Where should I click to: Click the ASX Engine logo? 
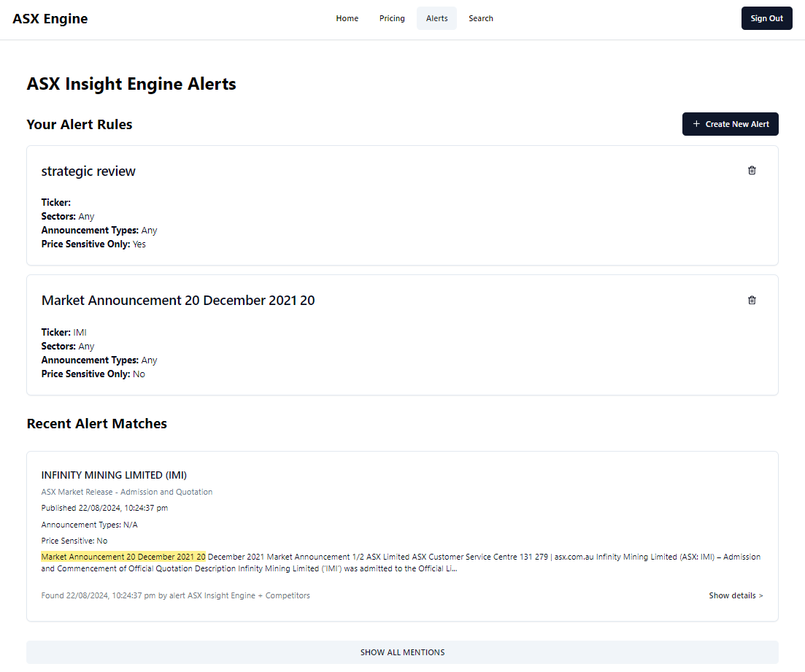point(50,18)
